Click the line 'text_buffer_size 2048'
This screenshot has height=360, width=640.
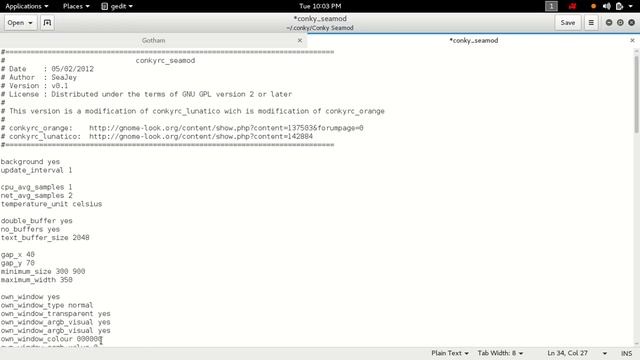[45, 238]
